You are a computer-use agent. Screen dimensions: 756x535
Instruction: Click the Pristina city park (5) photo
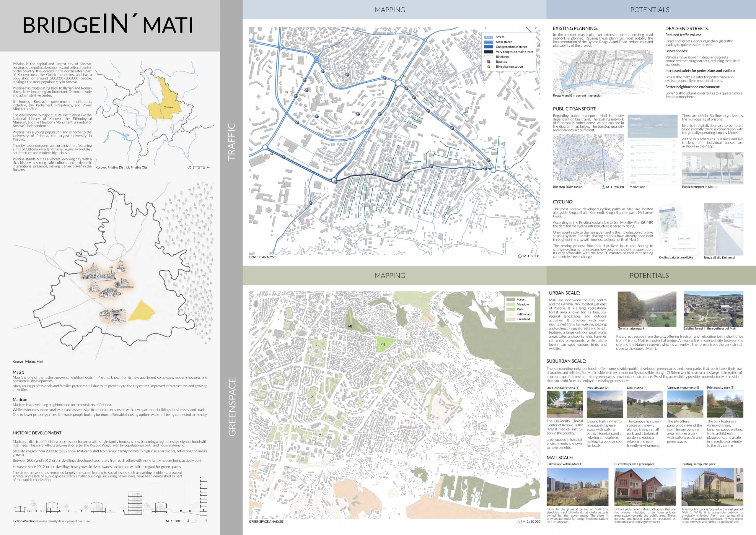pos(725,404)
